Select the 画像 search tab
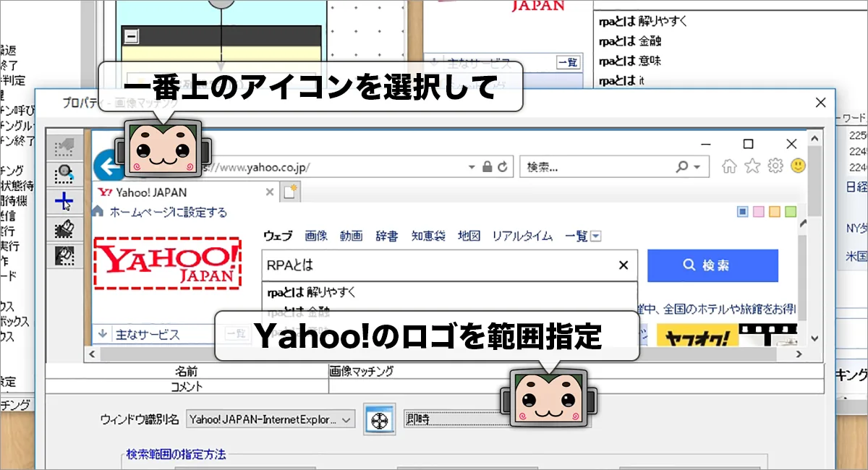 [316, 236]
